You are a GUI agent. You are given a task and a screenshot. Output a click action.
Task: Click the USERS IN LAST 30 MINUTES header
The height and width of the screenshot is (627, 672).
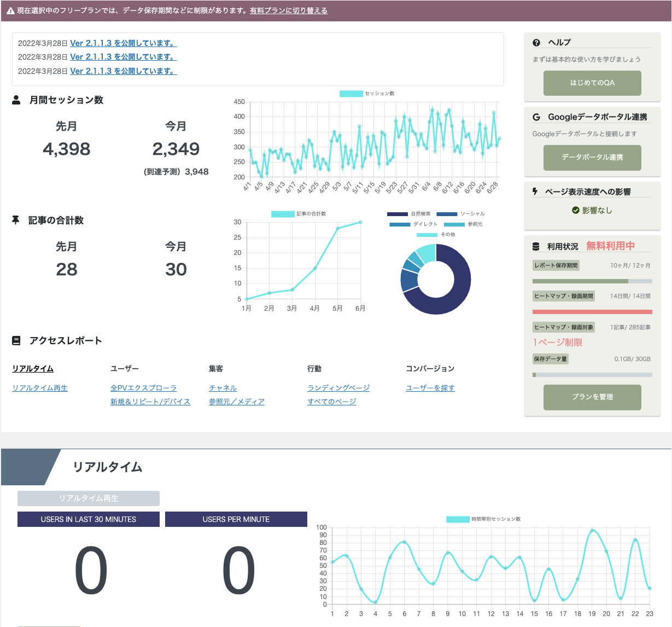tap(89, 519)
